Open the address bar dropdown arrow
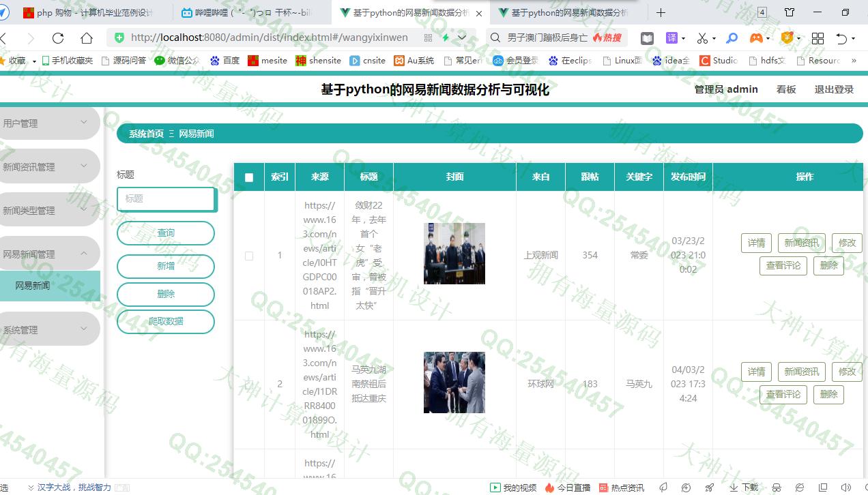The width and height of the screenshot is (868, 495). [462, 37]
